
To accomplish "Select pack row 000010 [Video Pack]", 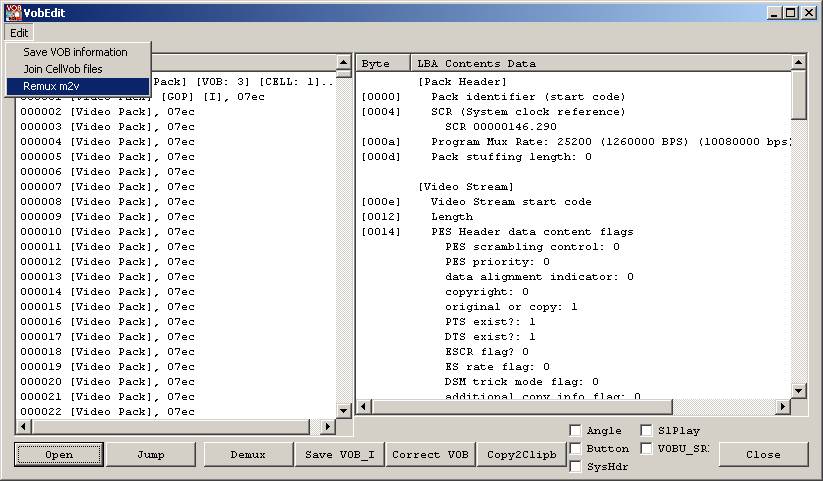I will pyautogui.click(x=108, y=232).
